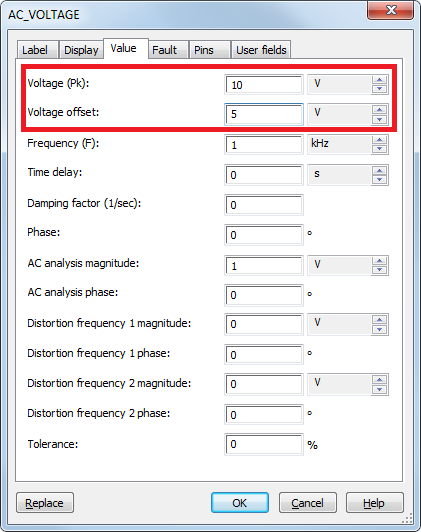
Task: Switch to the Label tab
Action: [37, 50]
